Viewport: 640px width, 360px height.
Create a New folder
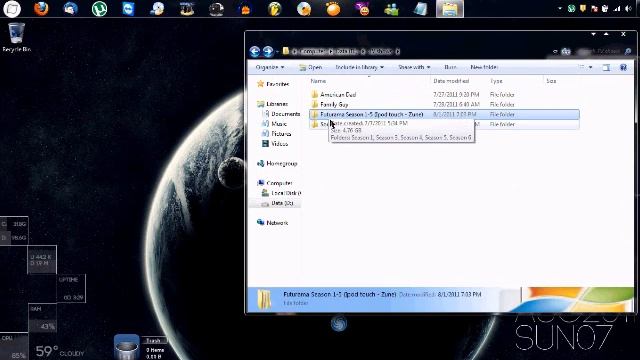coord(484,67)
